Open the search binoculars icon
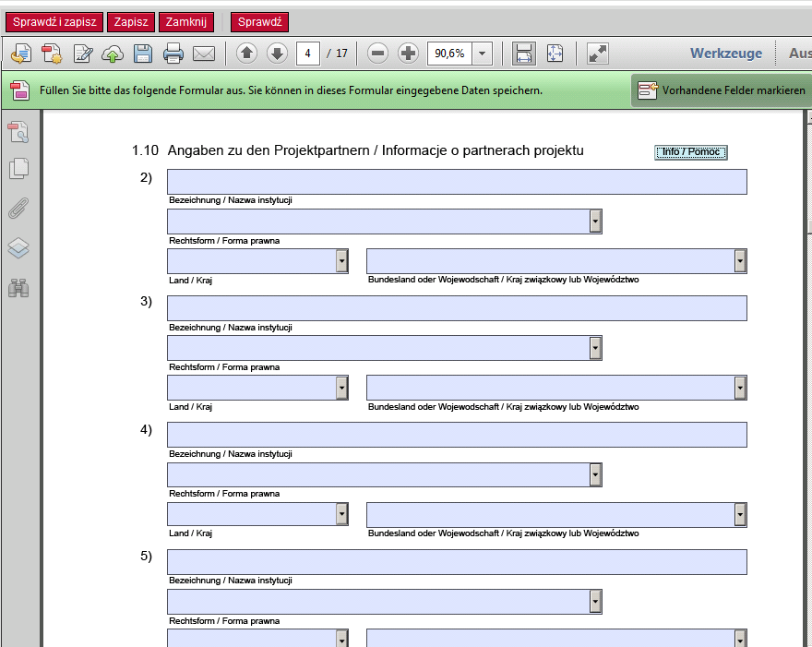The image size is (812, 647). coord(18,287)
